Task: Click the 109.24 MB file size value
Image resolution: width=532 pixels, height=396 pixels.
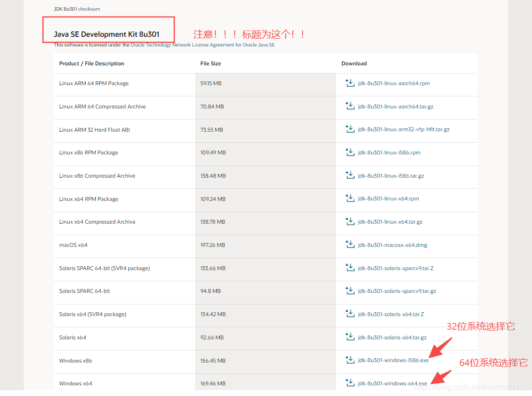Action: 213,199
